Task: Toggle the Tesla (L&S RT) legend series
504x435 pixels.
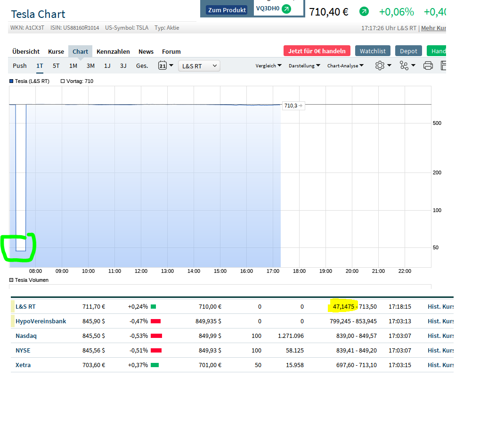Action: [29, 81]
